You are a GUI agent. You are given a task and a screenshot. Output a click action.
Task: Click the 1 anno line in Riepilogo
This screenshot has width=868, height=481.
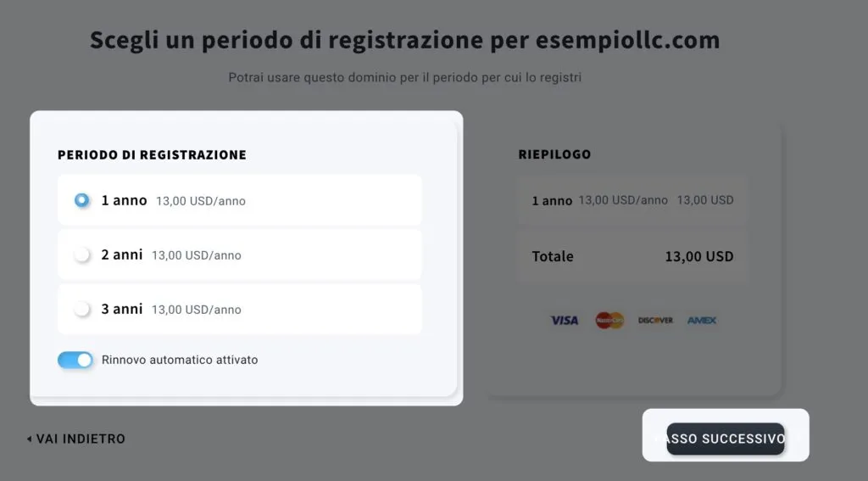632,200
